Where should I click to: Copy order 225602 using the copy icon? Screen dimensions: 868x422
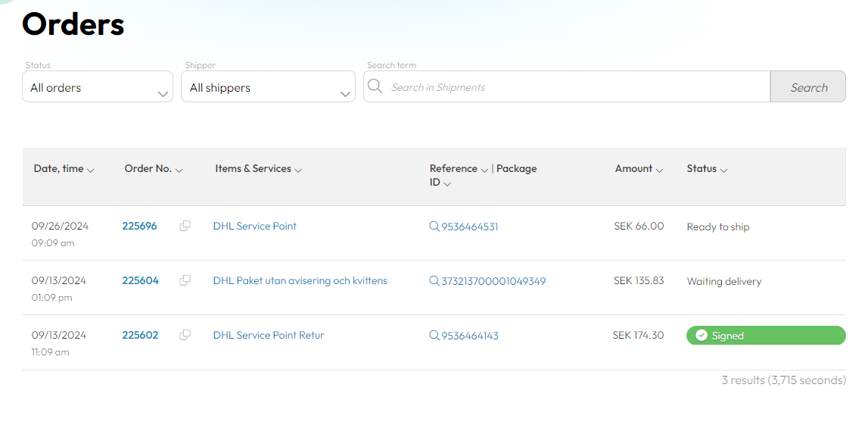pos(185,335)
